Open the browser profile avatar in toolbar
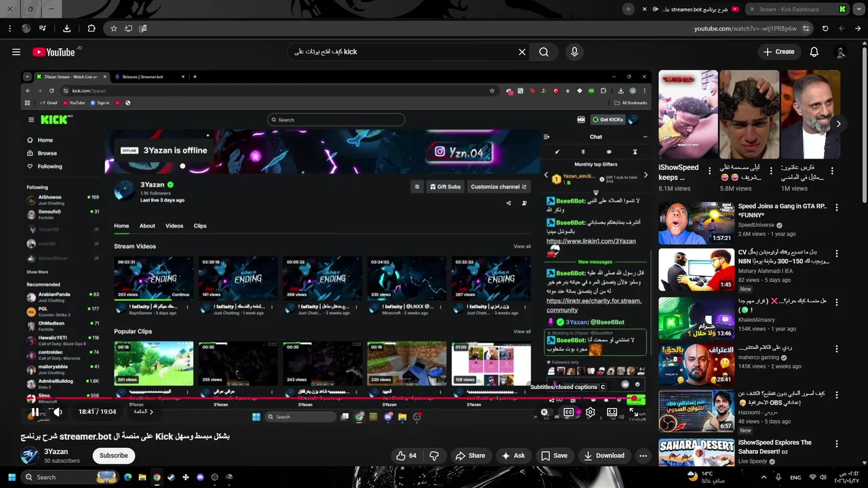 point(26,28)
